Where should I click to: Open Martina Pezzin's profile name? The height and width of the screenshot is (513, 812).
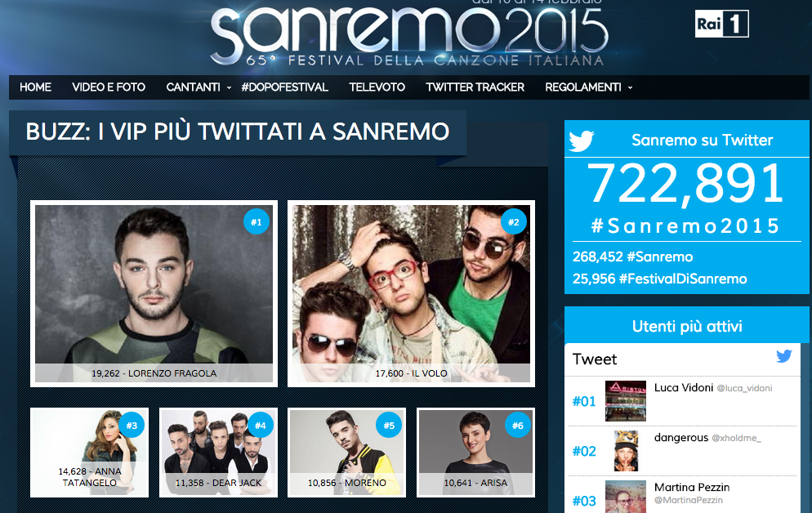click(692, 487)
